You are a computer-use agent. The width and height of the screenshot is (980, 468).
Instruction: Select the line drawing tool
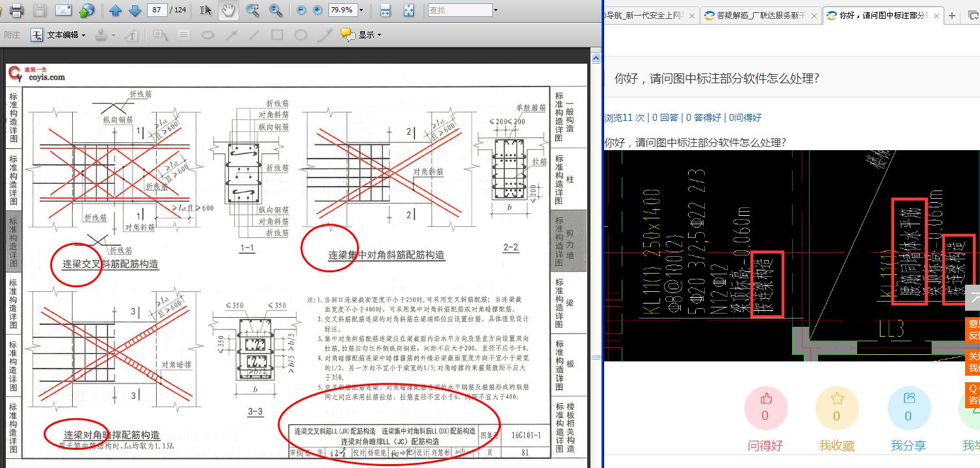[254, 35]
